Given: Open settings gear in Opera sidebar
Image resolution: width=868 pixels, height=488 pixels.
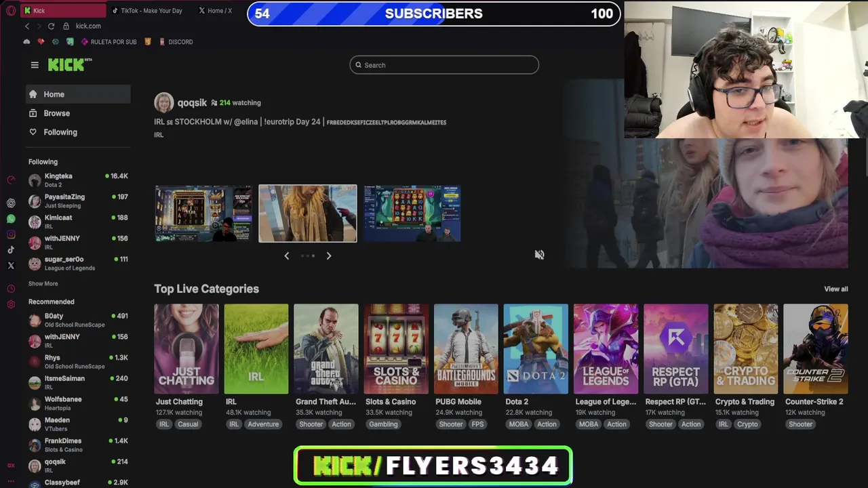Looking at the screenshot, I should pos(11,304).
